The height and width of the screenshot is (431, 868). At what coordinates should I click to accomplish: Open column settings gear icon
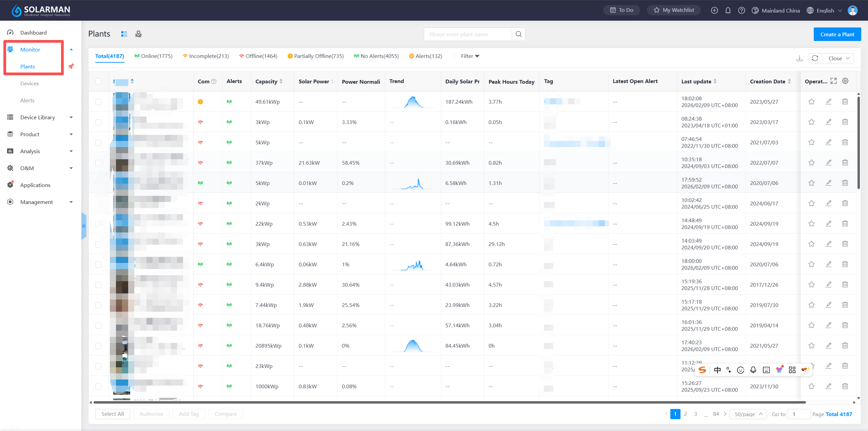(x=845, y=81)
